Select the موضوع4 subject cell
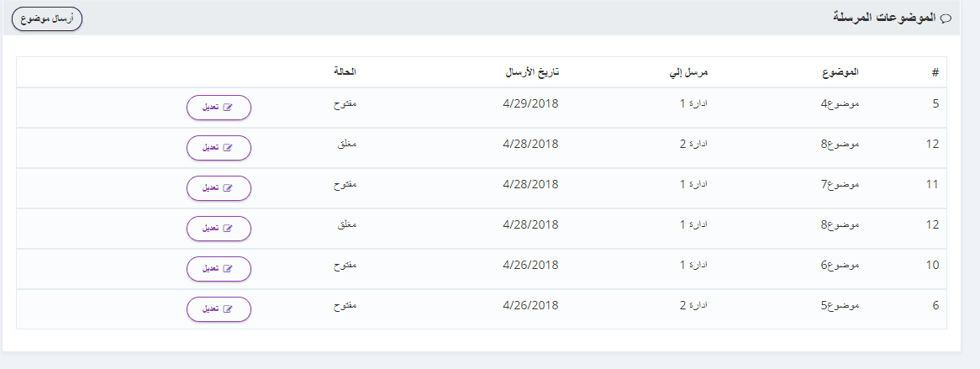The height and width of the screenshot is (369, 980). [840, 103]
